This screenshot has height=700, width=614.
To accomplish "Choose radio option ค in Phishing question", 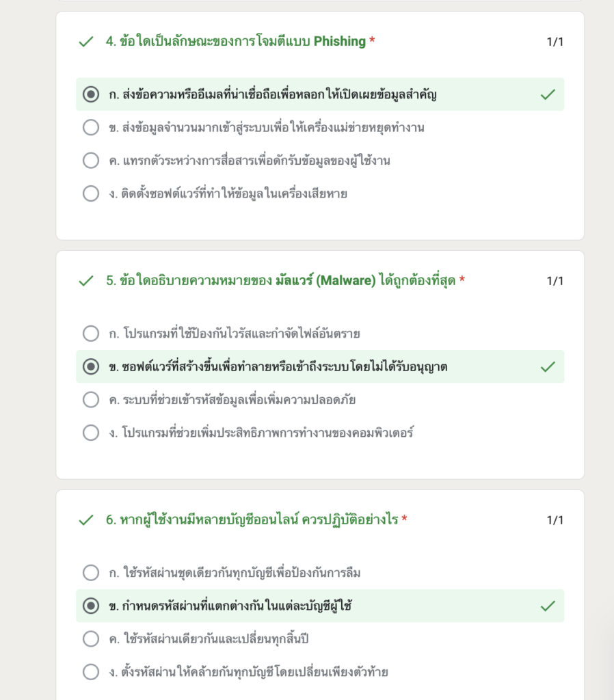I will [91, 160].
